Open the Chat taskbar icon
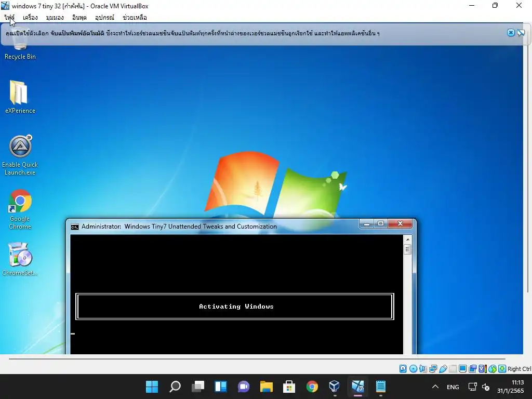Screen dimensions: 532x399 pos(244,387)
